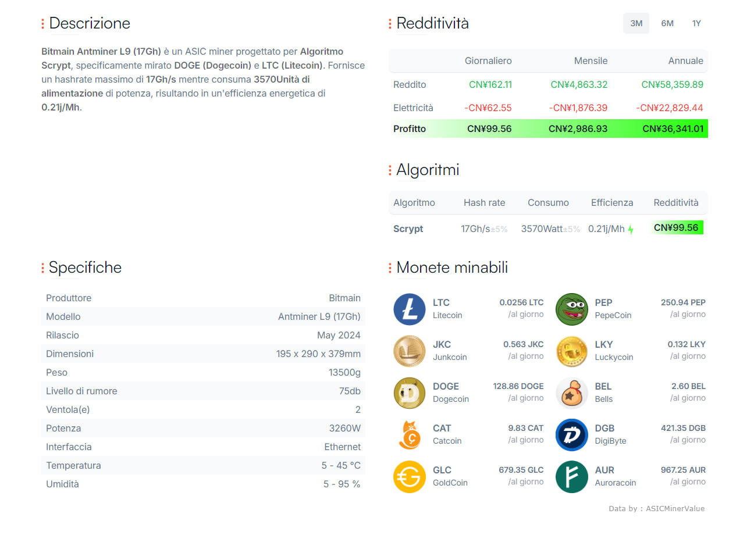Click the Giornaliero column header
This screenshot has height=560, width=754.
(488, 61)
